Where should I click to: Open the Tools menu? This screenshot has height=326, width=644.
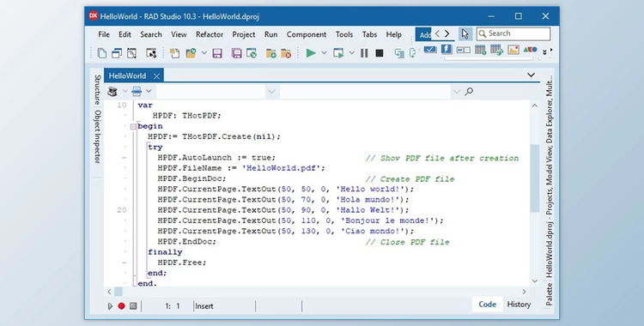[x=344, y=34]
